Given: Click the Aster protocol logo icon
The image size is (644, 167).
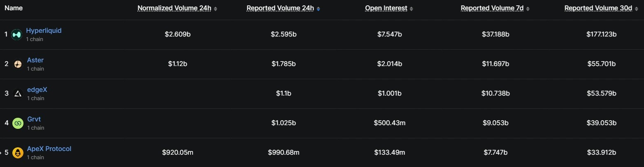Looking at the screenshot, I should [x=18, y=64].
